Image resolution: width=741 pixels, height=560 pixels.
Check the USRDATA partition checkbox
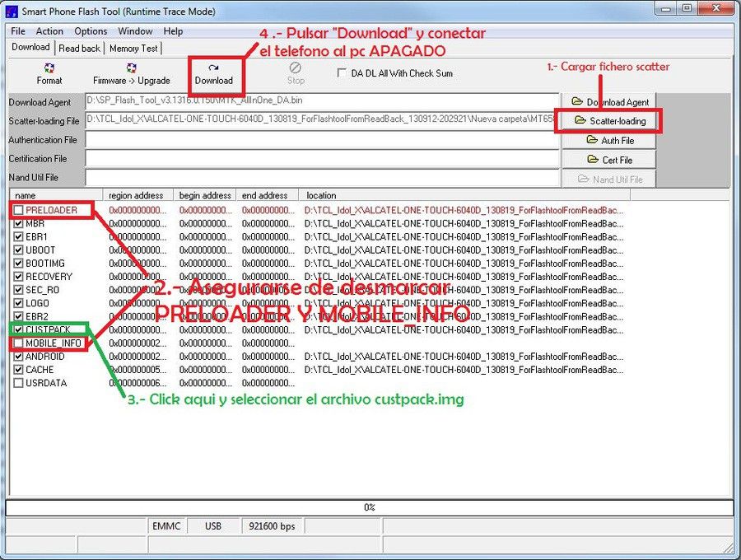[x=18, y=383]
